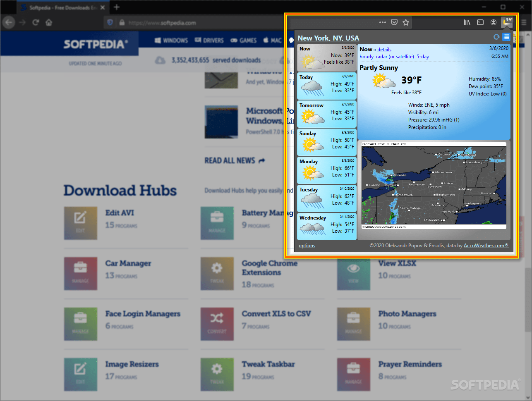Click the New York, NY, USA location link

328,38
